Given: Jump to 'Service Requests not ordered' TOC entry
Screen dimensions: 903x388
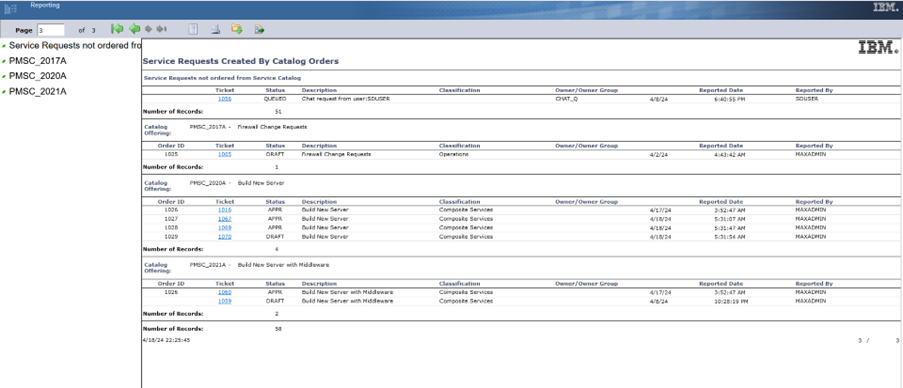Looking at the screenshot, I should pyautogui.click(x=75, y=45).
